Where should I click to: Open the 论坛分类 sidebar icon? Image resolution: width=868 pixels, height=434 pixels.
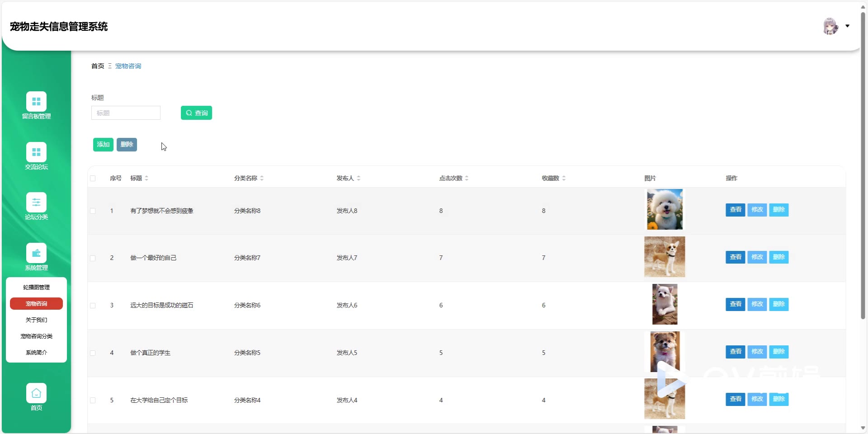pos(36,203)
